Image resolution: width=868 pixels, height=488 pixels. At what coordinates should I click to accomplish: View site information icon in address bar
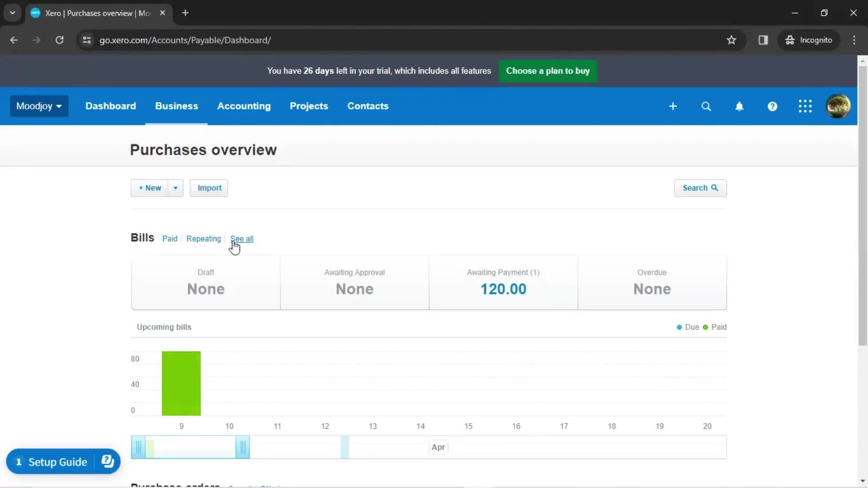pos(87,40)
